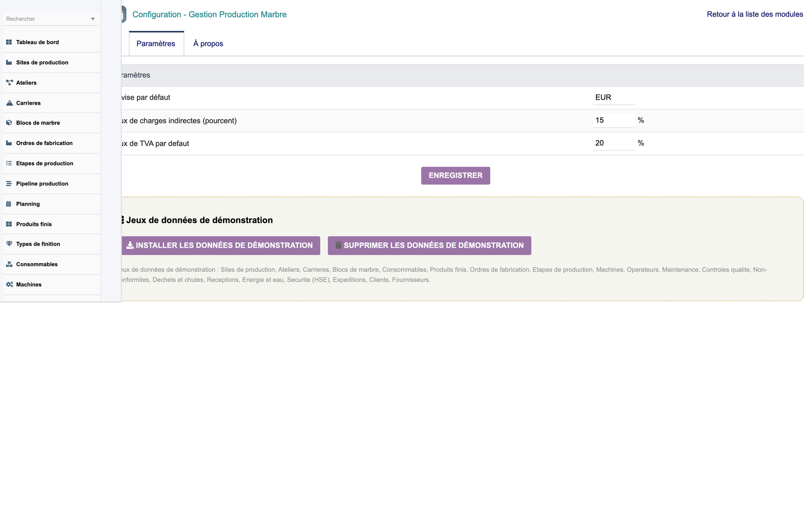Click the trash icon on the Supprimer button

click(x=338, y=245)
